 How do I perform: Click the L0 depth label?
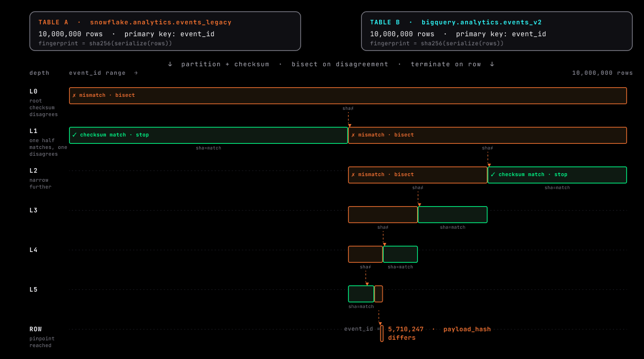33,91
